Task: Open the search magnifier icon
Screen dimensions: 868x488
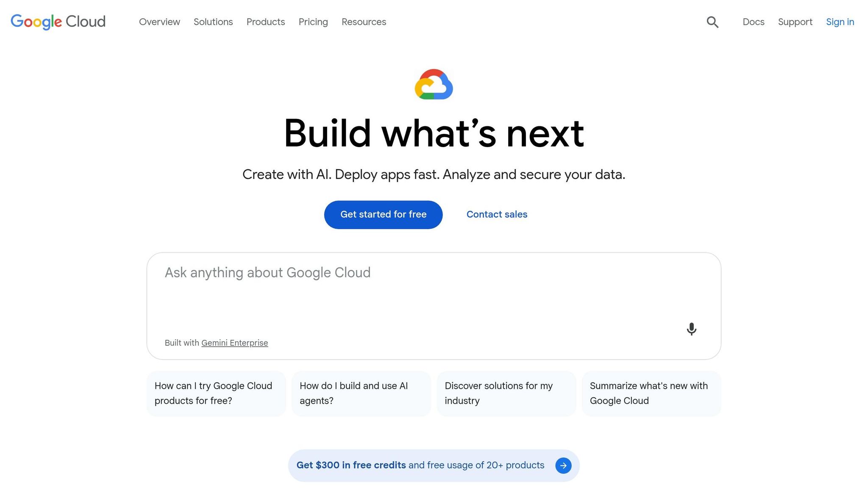Action: pyautogui.click(x=712, y=22)
